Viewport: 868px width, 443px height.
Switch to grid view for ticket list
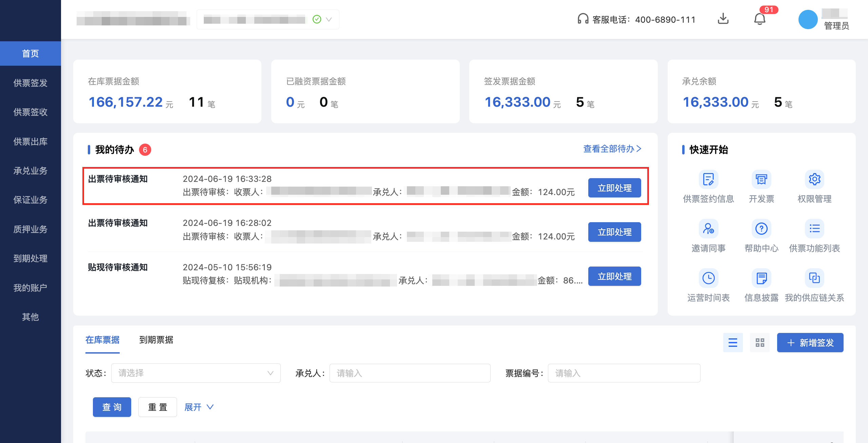pos(760,343)
